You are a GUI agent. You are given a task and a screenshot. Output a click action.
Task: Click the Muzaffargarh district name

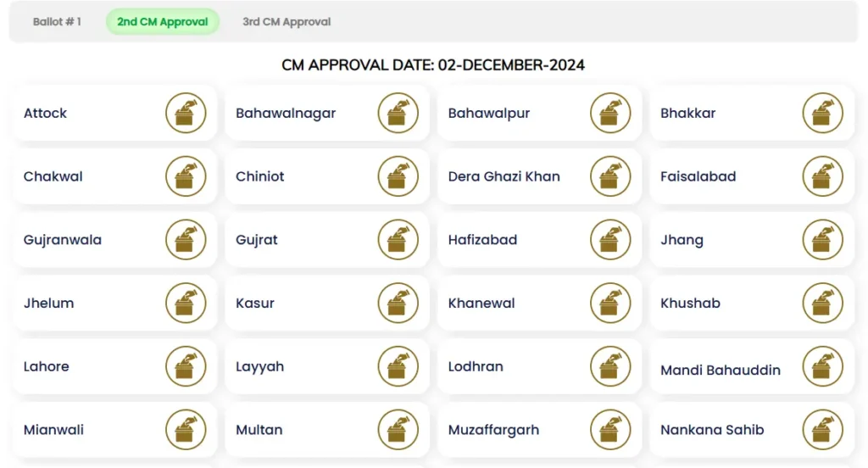pos(493,430)
